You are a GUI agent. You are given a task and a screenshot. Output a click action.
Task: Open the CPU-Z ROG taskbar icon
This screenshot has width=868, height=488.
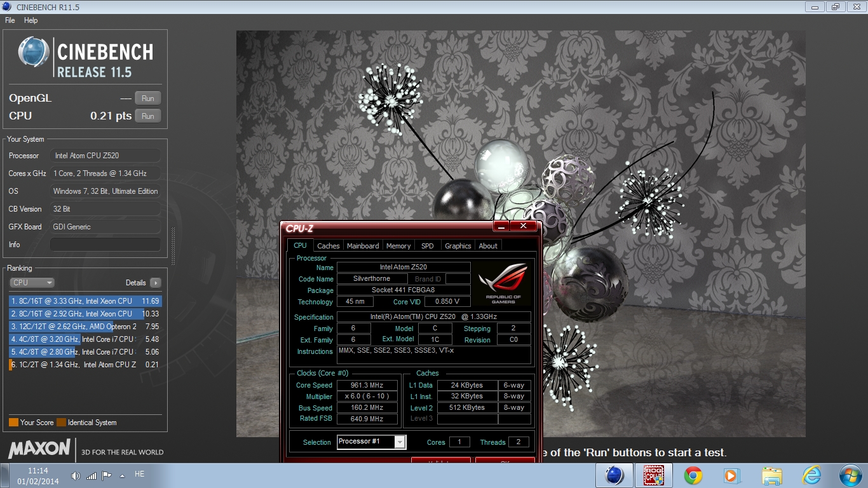653,475
